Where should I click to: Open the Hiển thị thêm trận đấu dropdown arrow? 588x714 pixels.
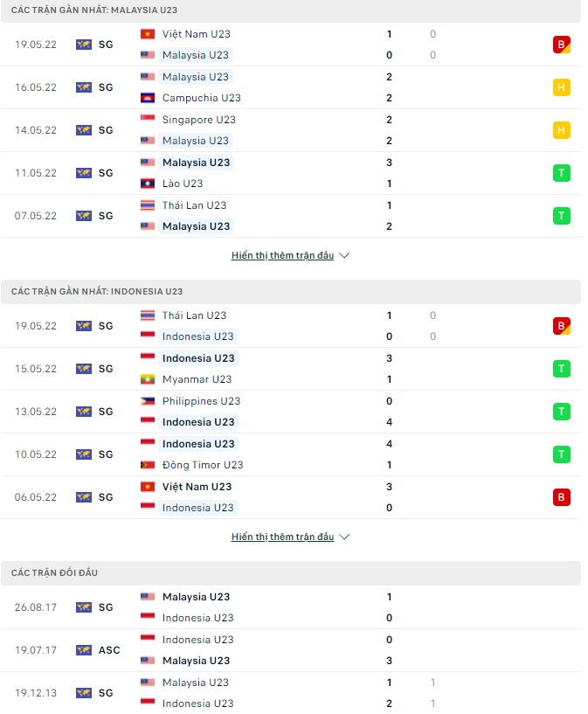coord(343,255)
